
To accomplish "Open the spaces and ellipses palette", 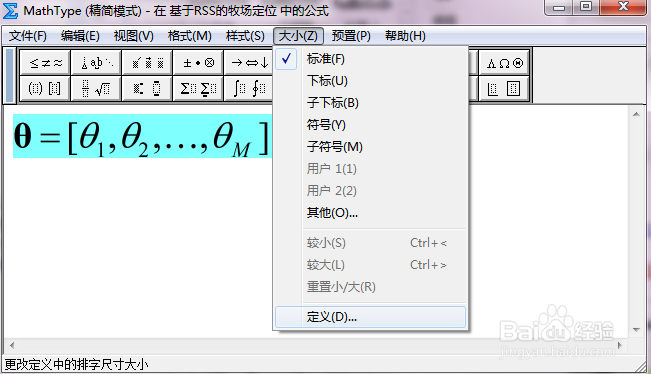I will pyautogui.click(x=96, y=63).
